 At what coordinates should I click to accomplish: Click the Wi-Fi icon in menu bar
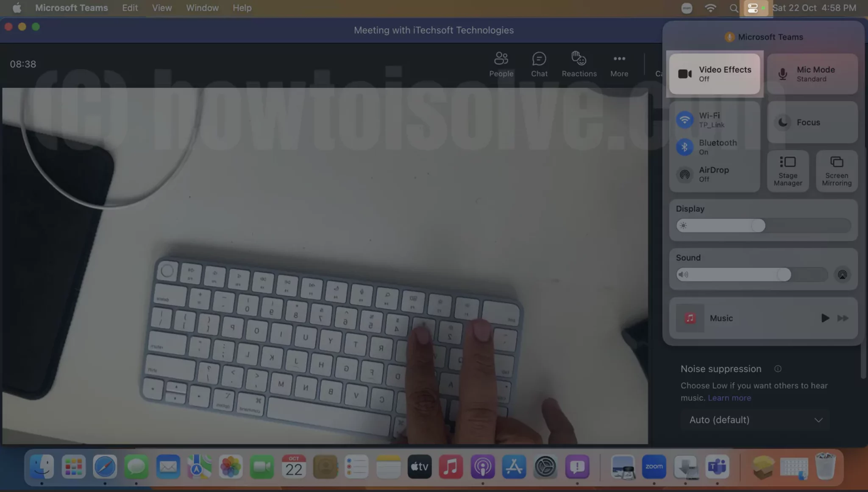click(x=710, y=8)
